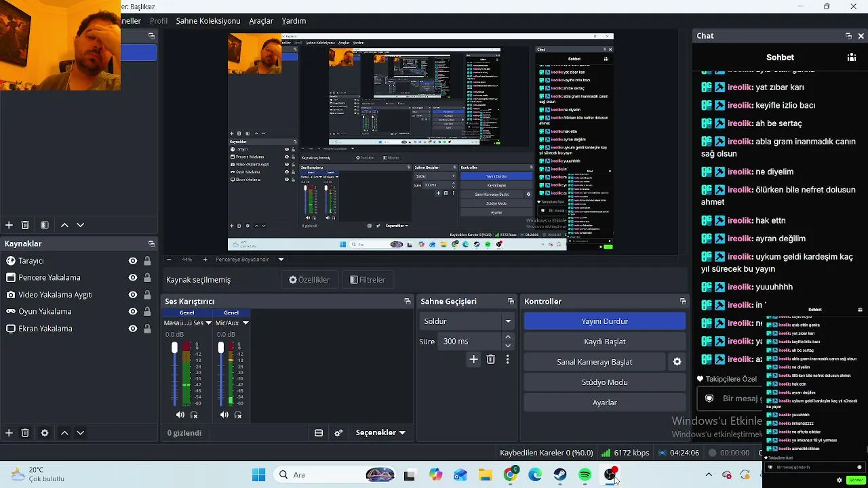The height and width of the screenshot is (488, 868).
Task: Add a new scene with plus icon
Action: coord(9,225)
